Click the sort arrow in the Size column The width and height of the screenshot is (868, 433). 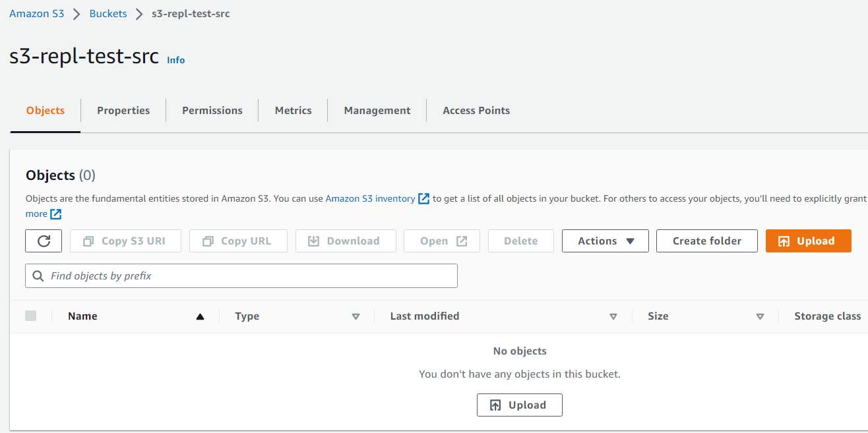[760, 317]
